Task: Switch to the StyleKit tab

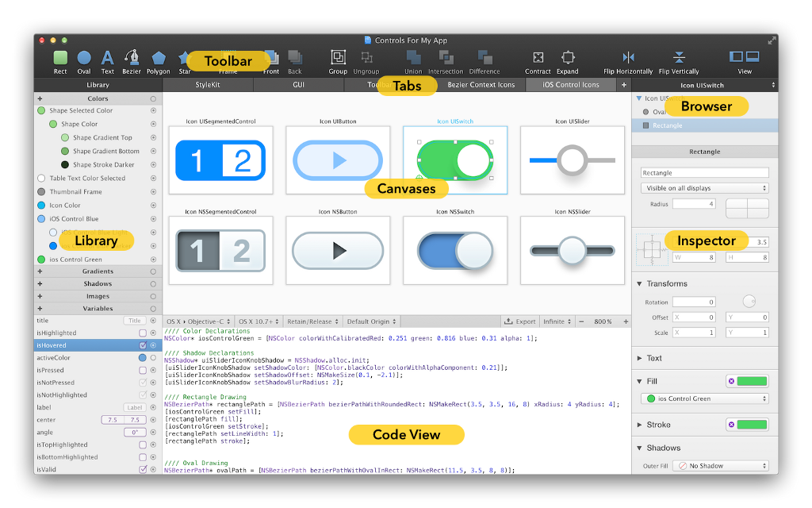Action: 208,85
